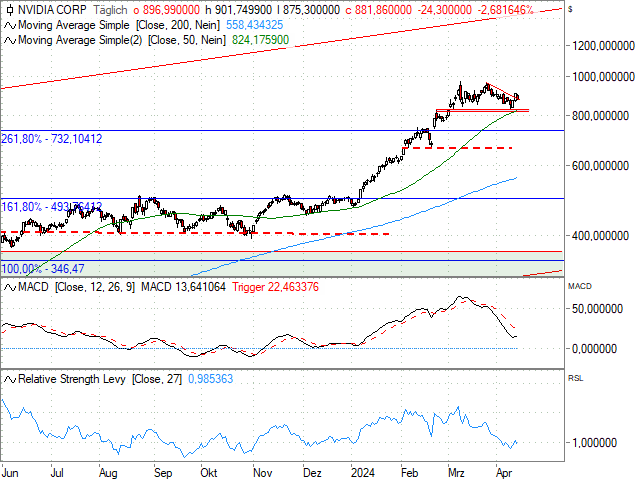Click the Jun label on the time axis
640x480 pixels.
(x=10, y=473)
